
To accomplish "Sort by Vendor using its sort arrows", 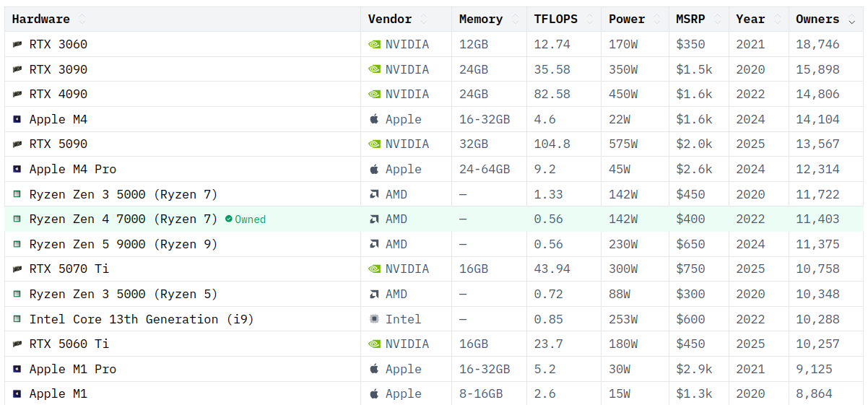I will click(423, 19).
